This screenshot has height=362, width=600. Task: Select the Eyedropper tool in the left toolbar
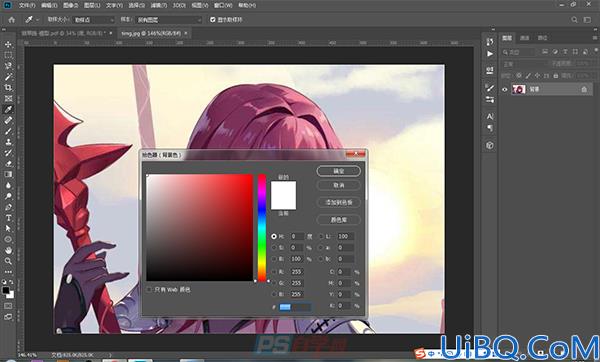[8, 109]
